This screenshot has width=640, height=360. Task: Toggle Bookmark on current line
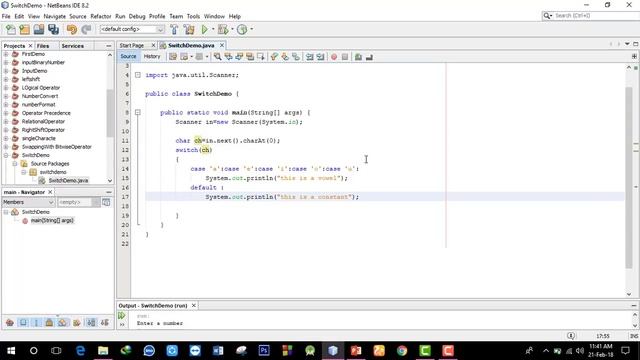click(x=296, y=57)
